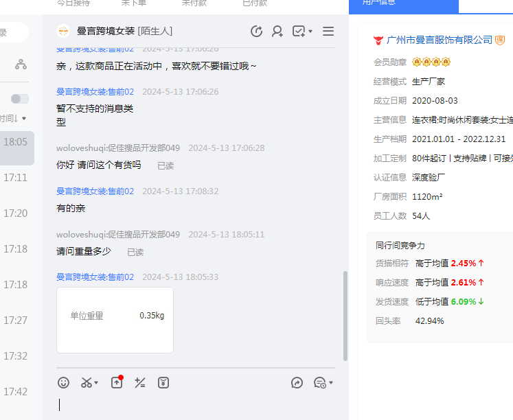513x420 pixels.
Task: Click the search field in left sidebar
Action: (14, 32)
